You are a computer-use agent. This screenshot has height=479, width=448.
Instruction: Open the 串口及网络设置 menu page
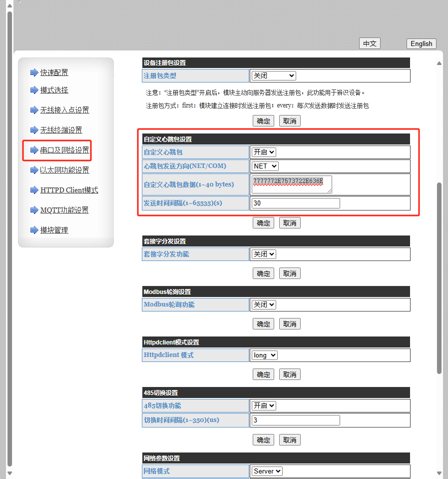click(64, 150)
